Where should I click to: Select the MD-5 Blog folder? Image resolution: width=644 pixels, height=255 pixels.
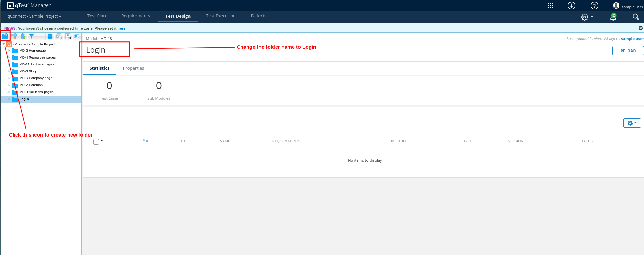click(28, 71)
